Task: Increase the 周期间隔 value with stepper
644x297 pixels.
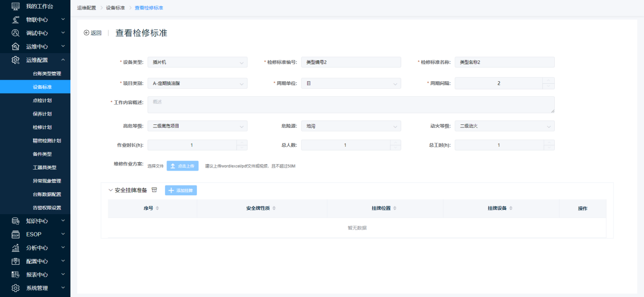Action: [548, 80]
